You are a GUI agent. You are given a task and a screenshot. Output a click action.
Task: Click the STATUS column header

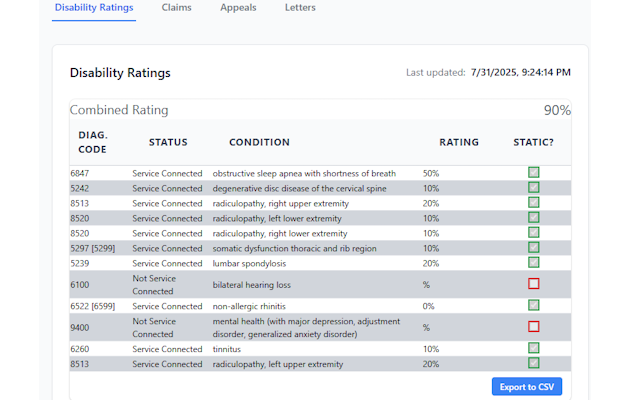point(168,142)
